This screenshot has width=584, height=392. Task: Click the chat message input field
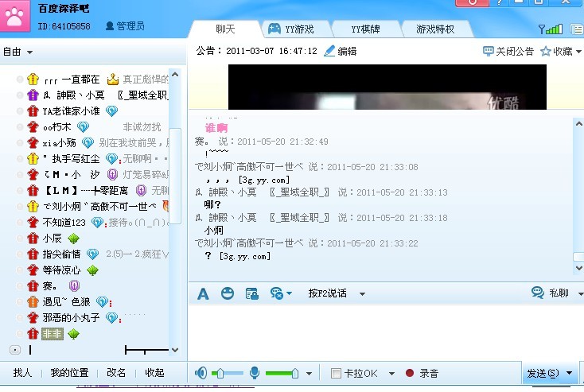(385, 332)
